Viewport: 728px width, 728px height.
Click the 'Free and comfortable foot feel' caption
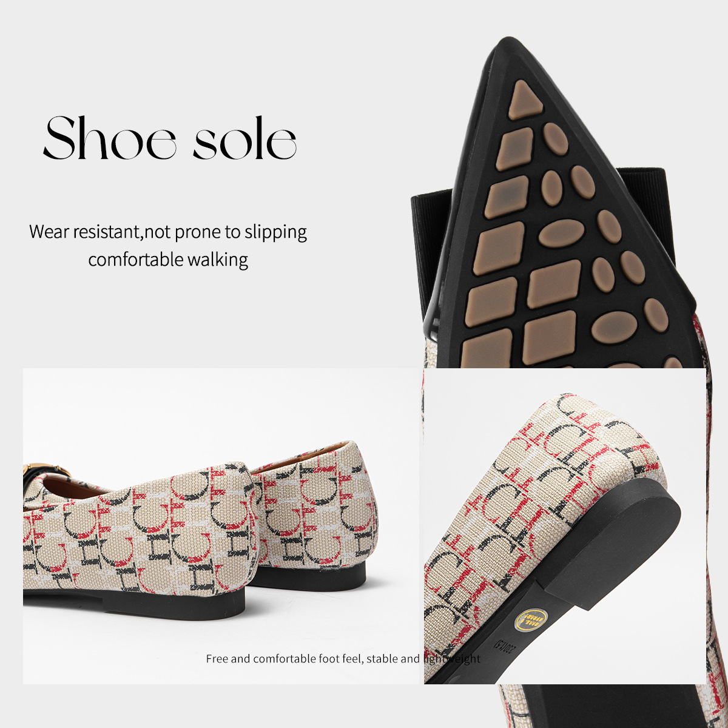click(x=343, y=659)
